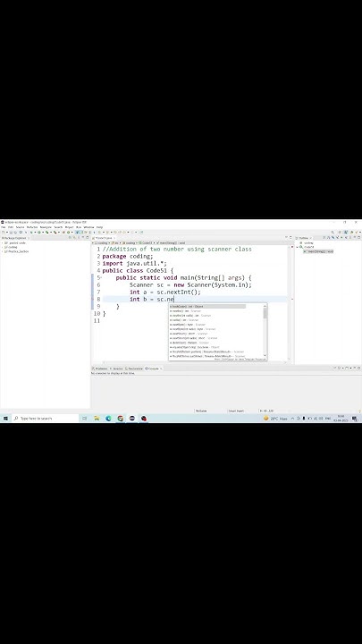Switch to the Problems tab

click(100, 369)
